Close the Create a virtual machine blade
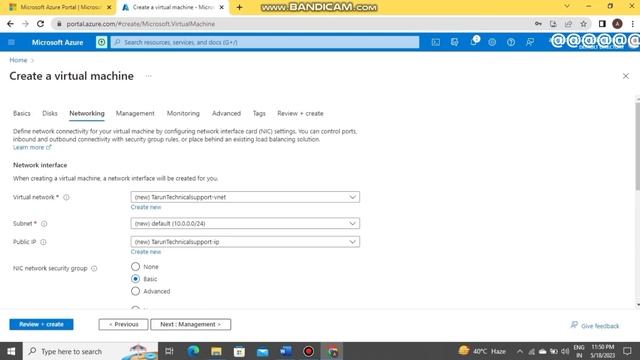The height and width of the screenshot is (360, 640). tap(626, 76)
